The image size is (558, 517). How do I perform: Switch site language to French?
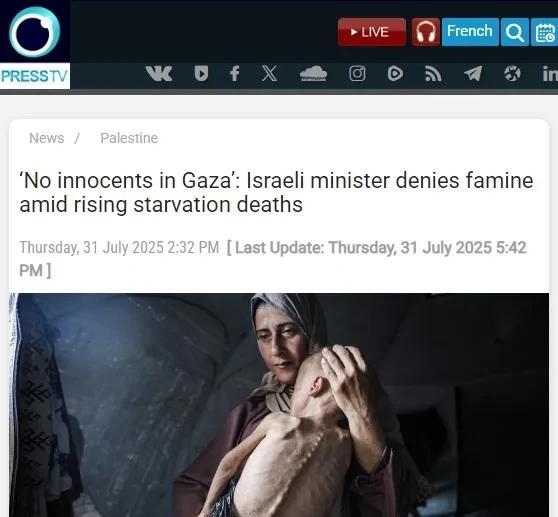[470, 32]
